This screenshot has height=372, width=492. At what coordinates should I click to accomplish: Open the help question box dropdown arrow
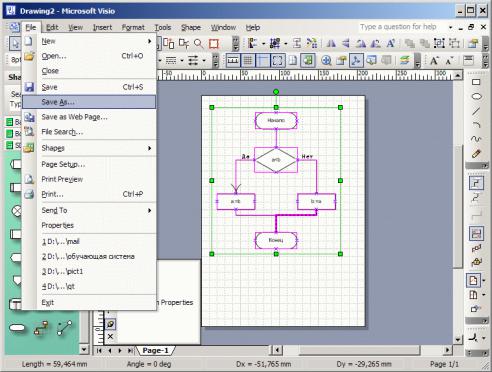click(451, 27)
